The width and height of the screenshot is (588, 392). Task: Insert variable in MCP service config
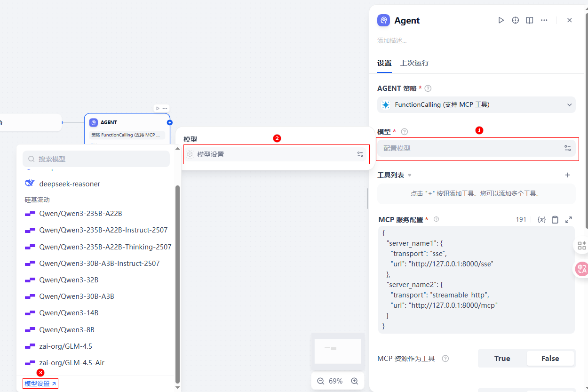click(541, 220)
